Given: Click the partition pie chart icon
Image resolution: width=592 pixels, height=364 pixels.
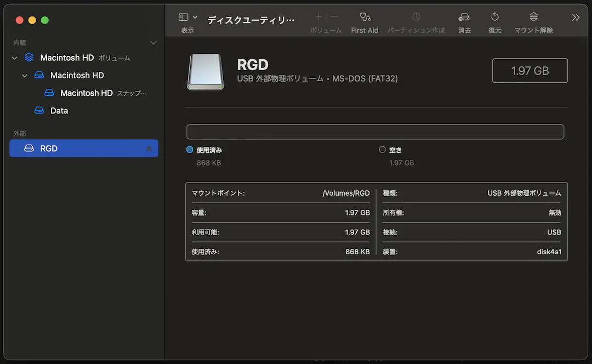Looking at the screenshot, I should 416,16.
